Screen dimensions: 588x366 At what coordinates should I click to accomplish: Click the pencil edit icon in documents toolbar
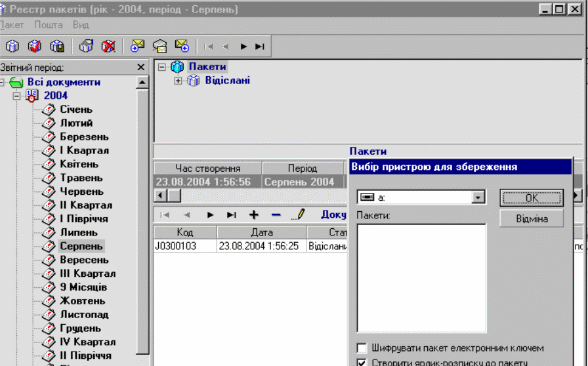(299, 214)
